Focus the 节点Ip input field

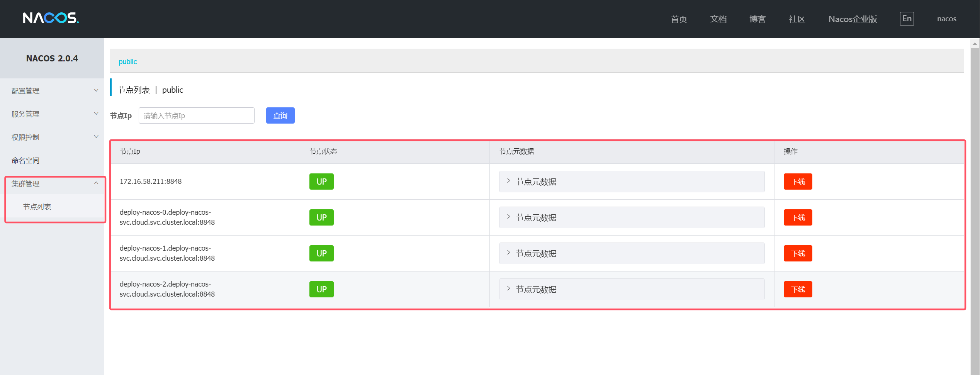(196, 115)
